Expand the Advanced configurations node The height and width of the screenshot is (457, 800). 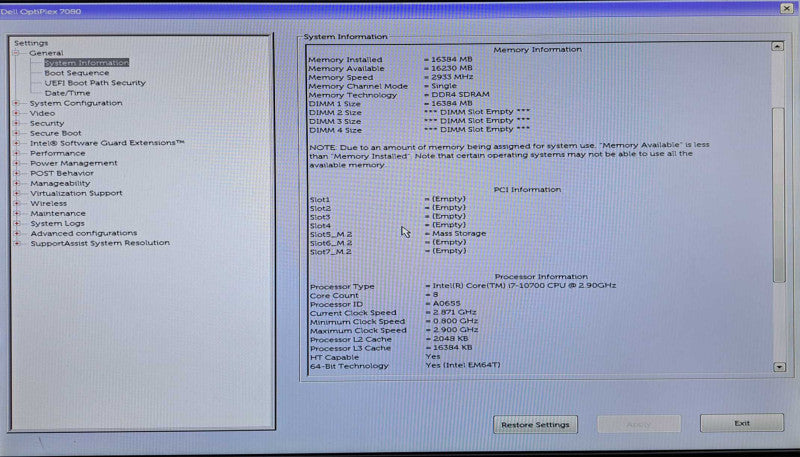16,234
